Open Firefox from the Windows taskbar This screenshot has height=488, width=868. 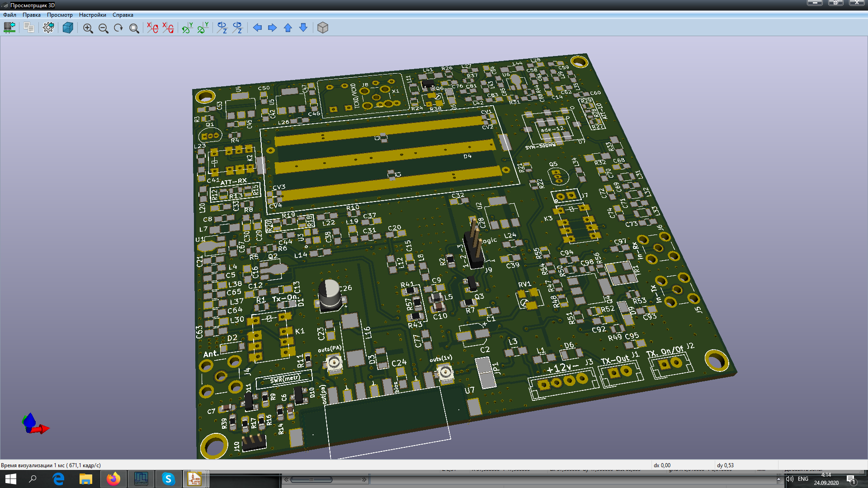click(x=113, y=479)
